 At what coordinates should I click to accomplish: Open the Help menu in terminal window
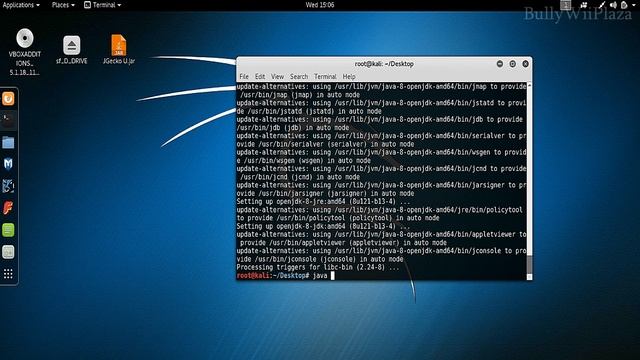pos(349,76)
